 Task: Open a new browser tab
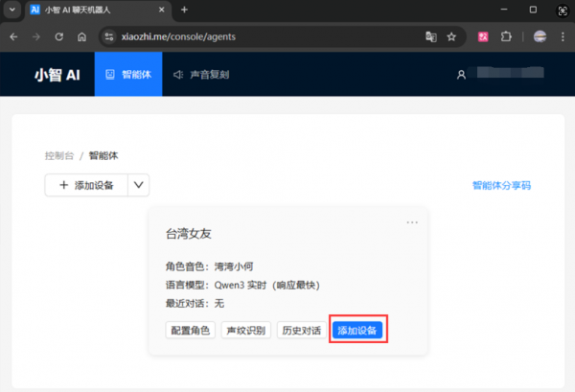pos(182,10)
